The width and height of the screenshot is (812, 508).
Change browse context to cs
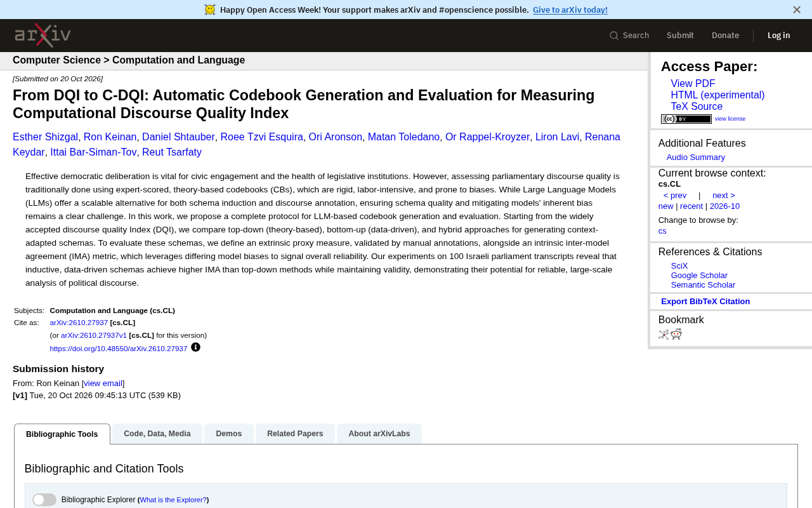point(662,231)
